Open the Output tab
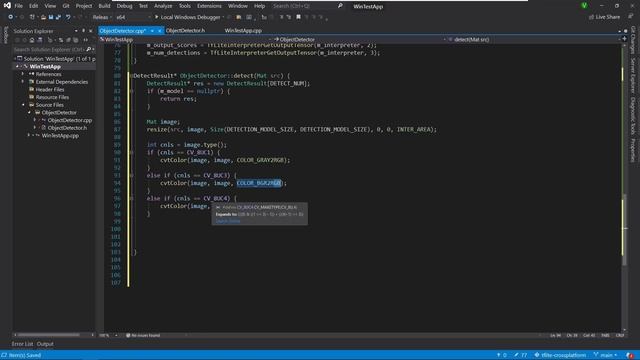Image resolution: width=640 pixels, height=360 pixels. click(45, 344)
